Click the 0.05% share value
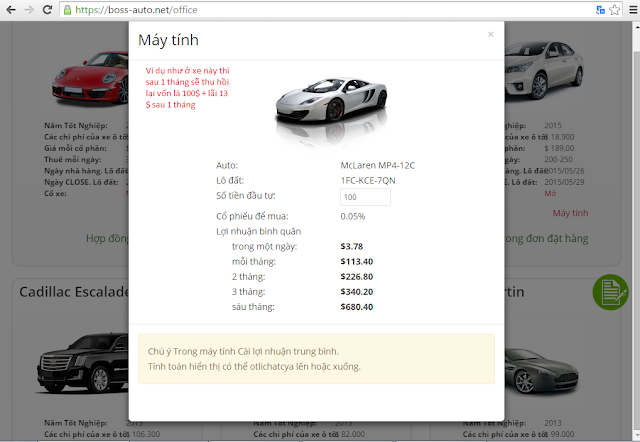Screen dimensions: 640x442 pos(353,216)
